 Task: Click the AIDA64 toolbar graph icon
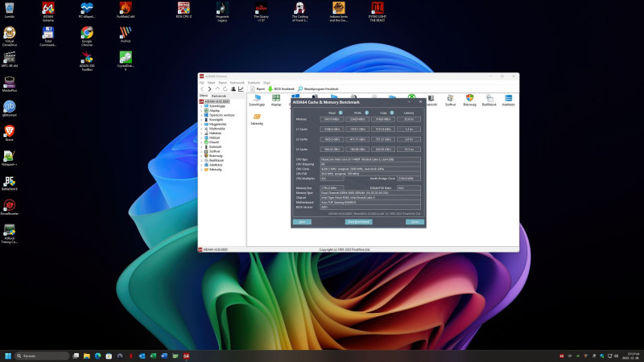click(x=241, y=89)
